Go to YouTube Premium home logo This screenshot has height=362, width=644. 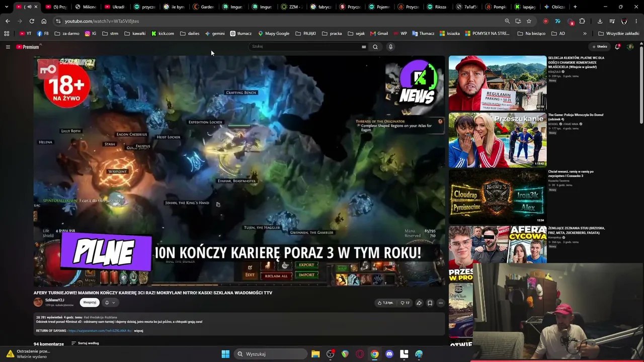point(28,47)
